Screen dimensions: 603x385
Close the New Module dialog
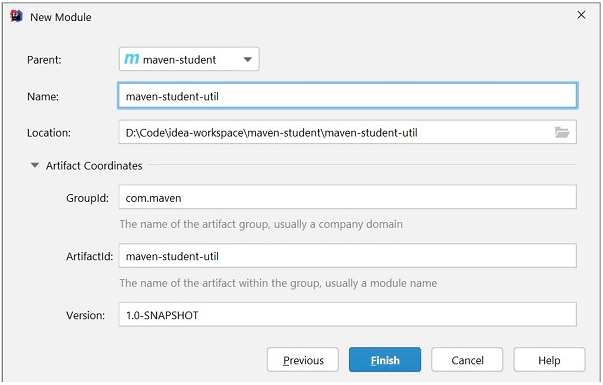(x=581, y=15)
